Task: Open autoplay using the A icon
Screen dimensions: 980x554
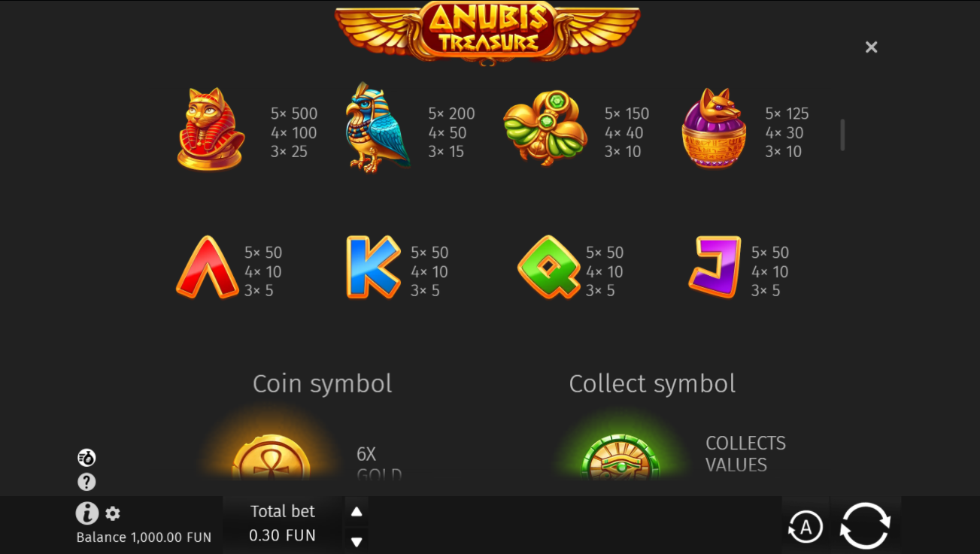Action: click(806, 527)
